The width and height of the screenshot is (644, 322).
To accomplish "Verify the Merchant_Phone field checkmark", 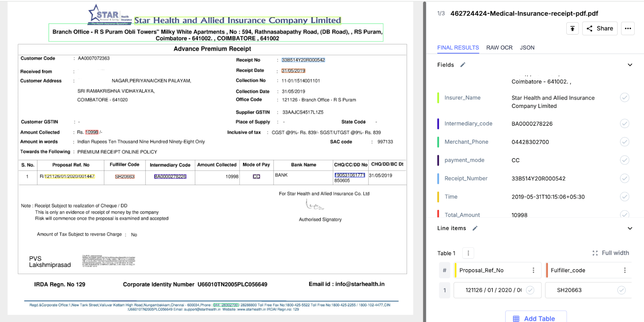I will tap(625, 142).
